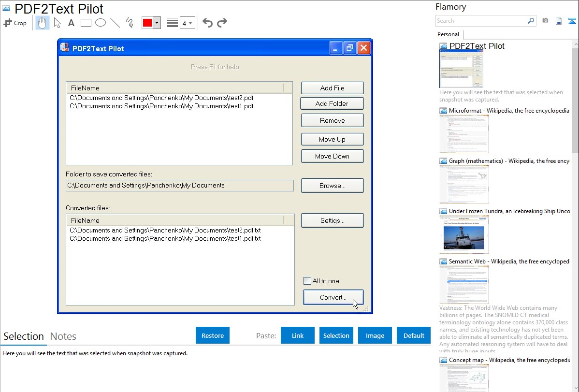Open the Selection tab
The image size is (579, 392).
(x=24, y=336)
